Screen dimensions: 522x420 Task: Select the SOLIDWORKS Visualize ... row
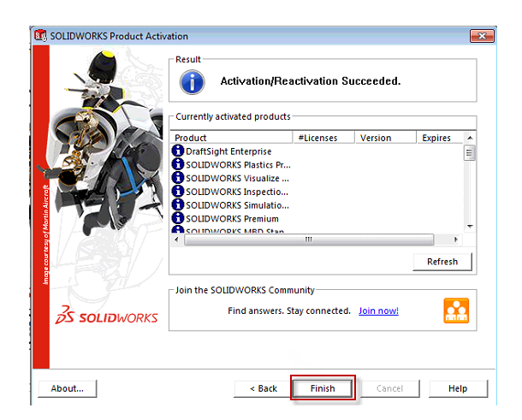coord(317,178)
